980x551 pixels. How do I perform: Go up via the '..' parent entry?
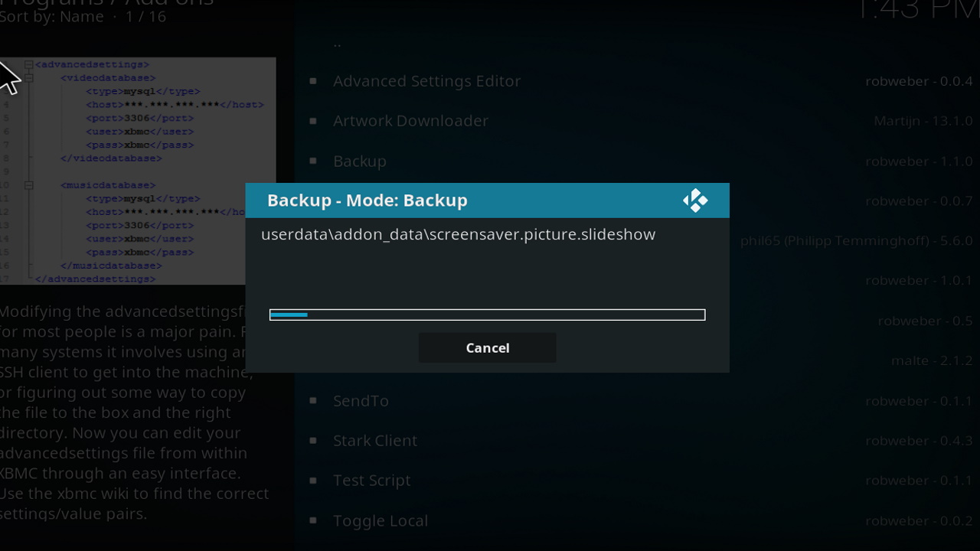(338, 44)
